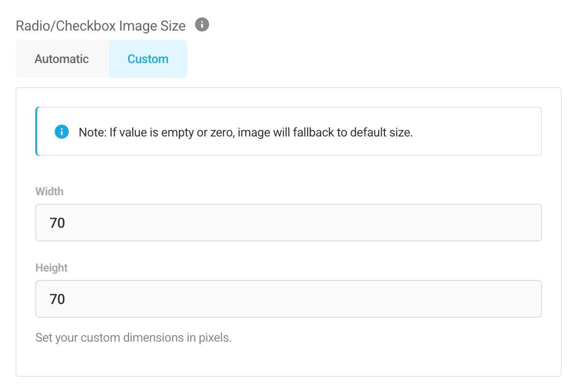Image resolution: width=574 pixels, height=392 pixels.
Task: Click the Width field label
Action: pyautogui.click(x=49, y=192)
